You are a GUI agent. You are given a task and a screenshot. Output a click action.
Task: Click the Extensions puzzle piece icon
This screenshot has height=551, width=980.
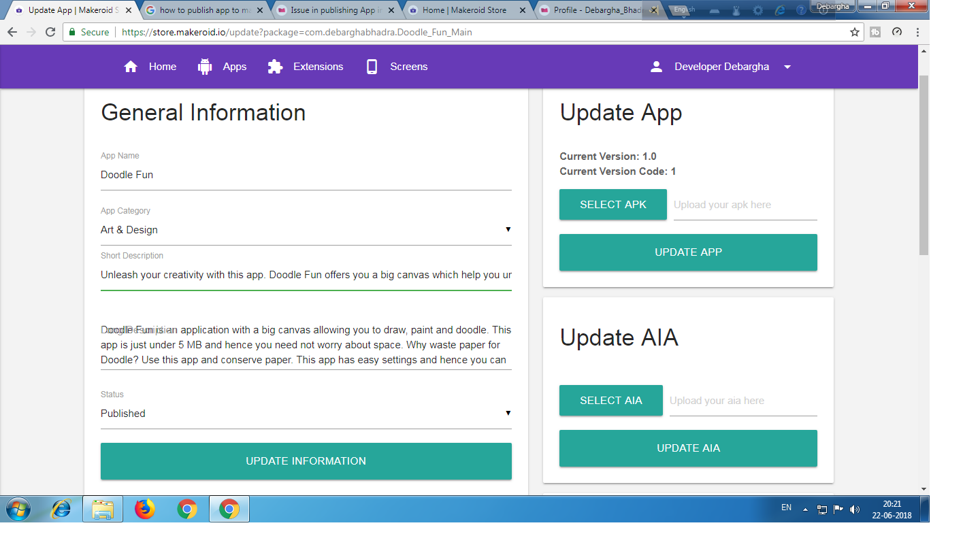(x=275, y=67)
